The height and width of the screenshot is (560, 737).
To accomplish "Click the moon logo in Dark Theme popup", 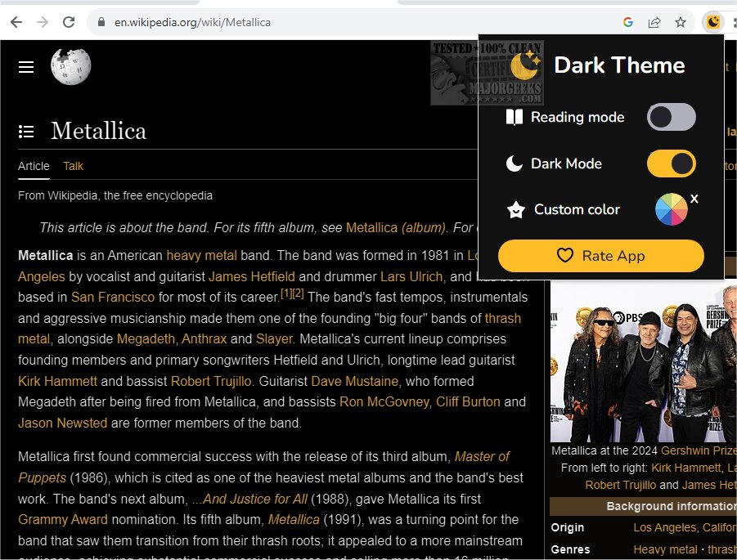I will (525, 65).
